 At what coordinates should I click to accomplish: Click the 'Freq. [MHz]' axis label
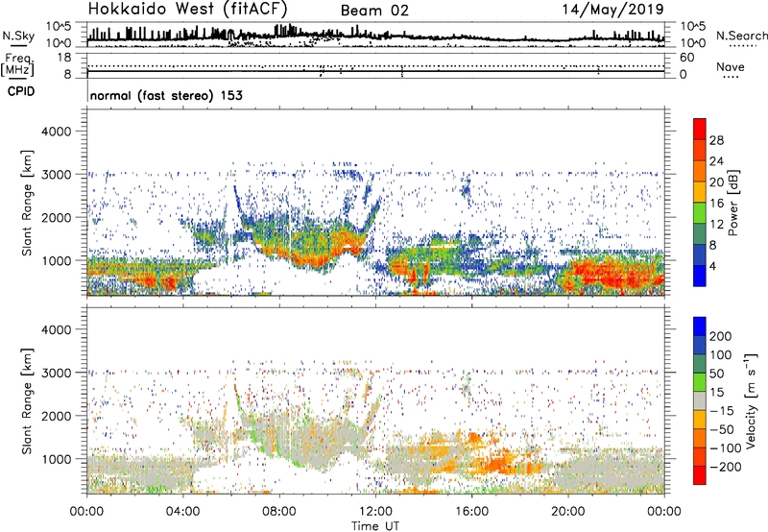coord(17,65)
